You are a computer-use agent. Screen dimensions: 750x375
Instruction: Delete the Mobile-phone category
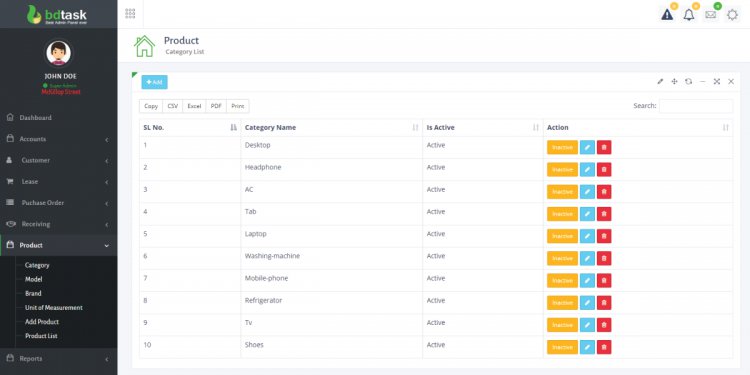604,280
